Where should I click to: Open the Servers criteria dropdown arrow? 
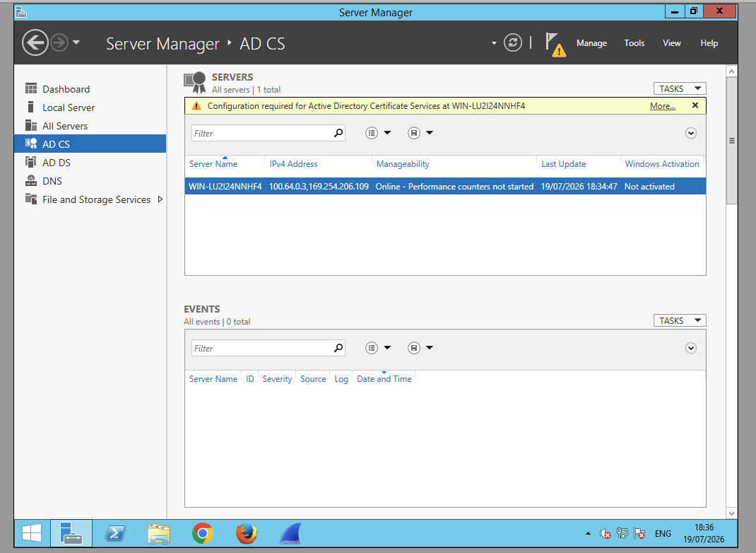pyautogui.click(x=387, y=133)
